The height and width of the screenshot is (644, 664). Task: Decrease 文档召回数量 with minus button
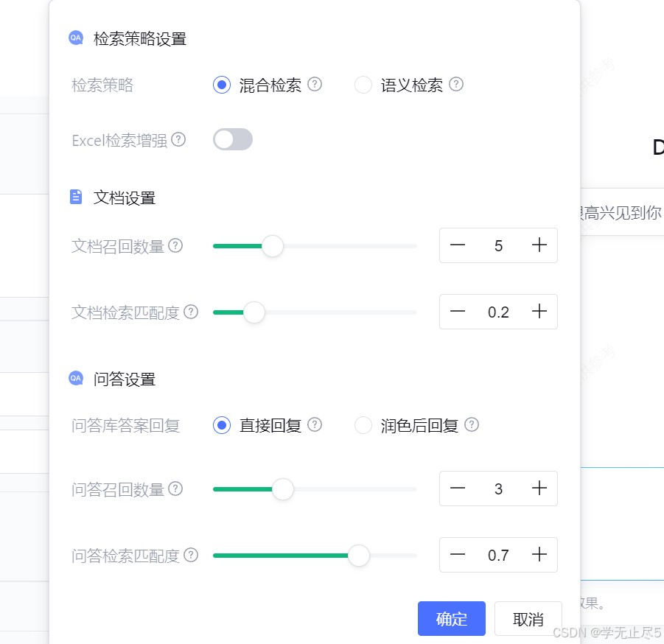click(458, 245)
